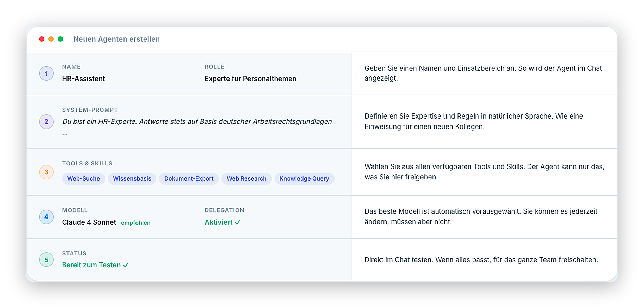Click the Bereit zum Testen status
Viewport: 644px width, 308px height.
(95, 265)
